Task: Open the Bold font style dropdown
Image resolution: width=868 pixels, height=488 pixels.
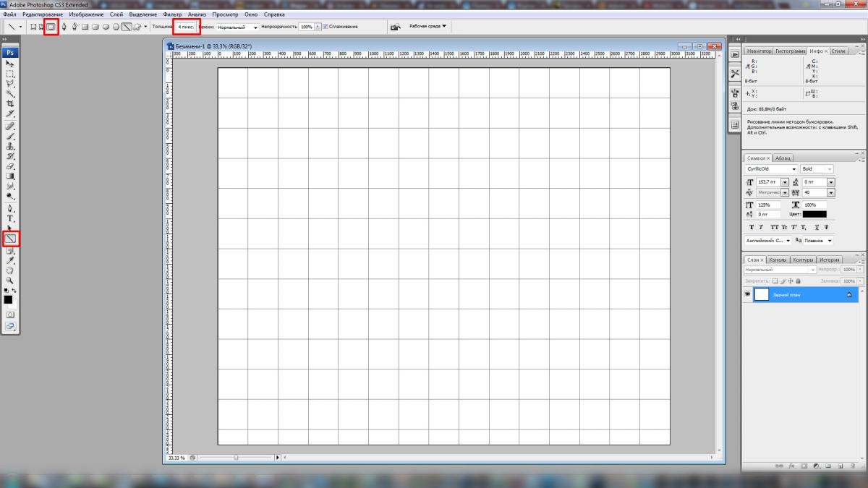Action: tap(817, 169)
